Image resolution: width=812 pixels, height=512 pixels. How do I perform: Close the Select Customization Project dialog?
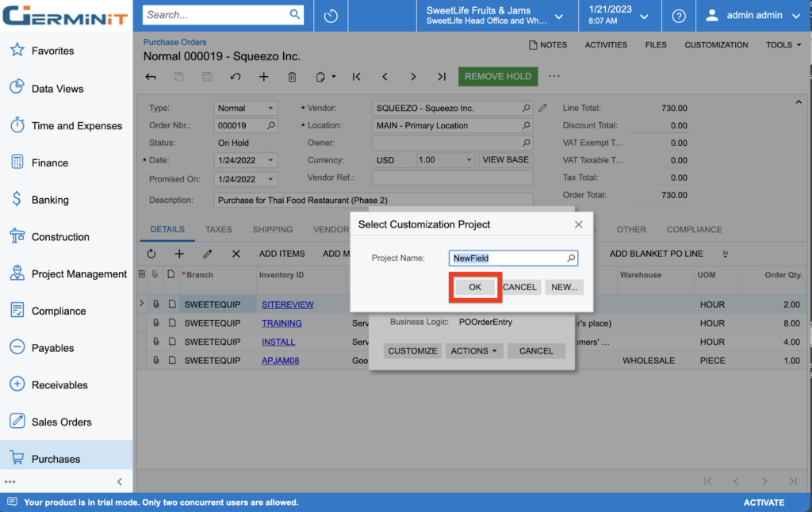(579, 224)
